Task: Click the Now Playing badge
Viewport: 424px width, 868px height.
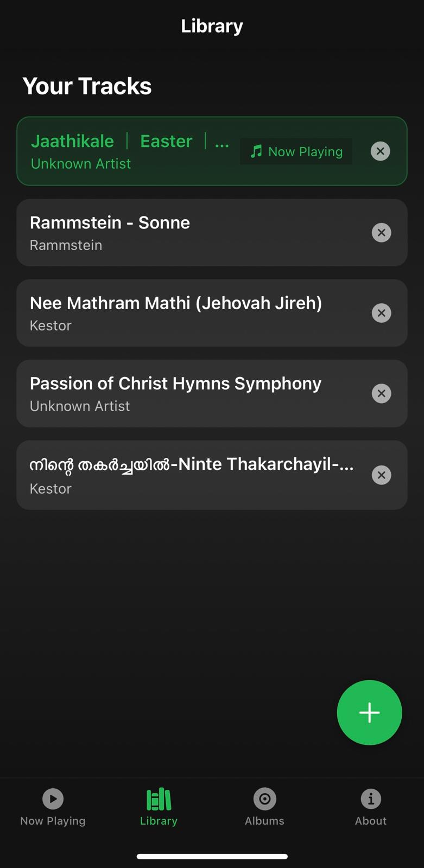Action: (x=296, y=151)
